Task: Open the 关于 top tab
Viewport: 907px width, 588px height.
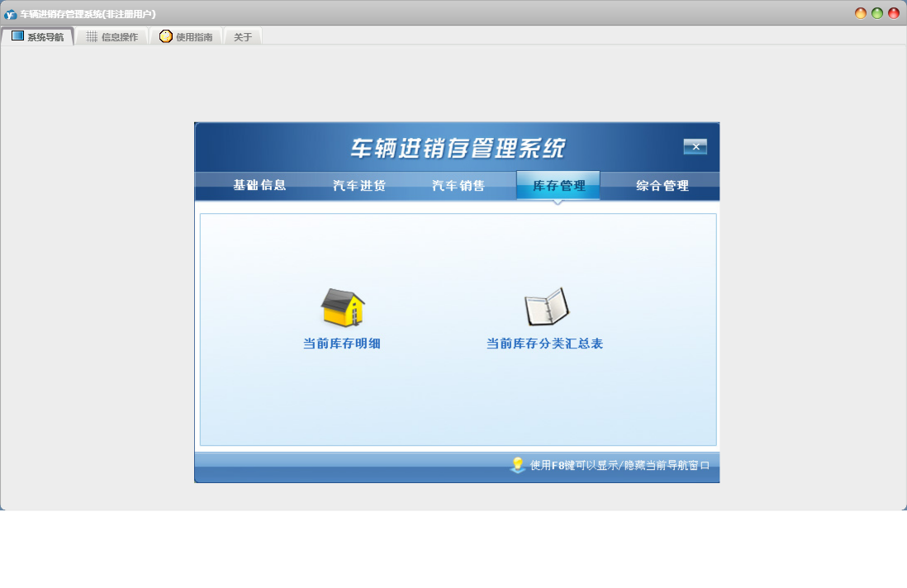Action: tap(243, 37)
